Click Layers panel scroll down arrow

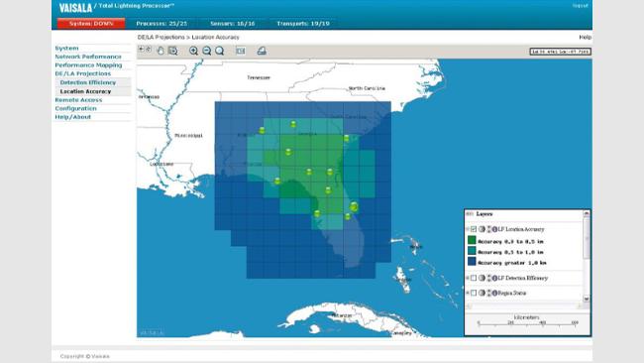587,299
